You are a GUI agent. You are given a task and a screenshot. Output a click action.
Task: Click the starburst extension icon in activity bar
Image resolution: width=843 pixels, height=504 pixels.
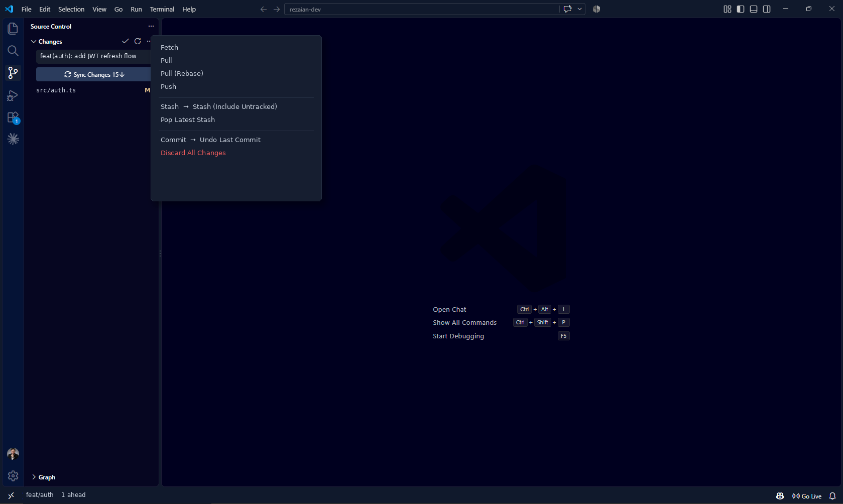[13, 139]
